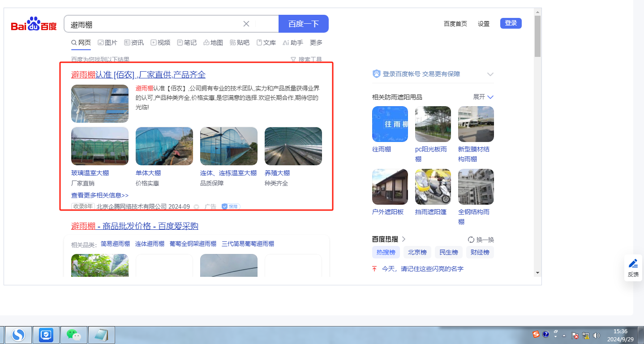Select the 网页 tab
Image resolution: width=644 pixels, height=344 pixels.
point(81,43)
